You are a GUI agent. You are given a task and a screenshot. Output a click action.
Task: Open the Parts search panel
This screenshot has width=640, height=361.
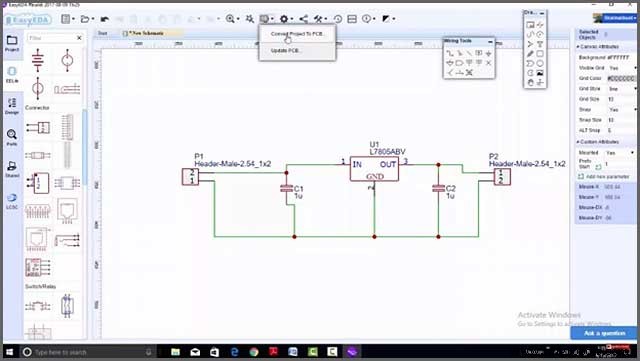(12, 138)
